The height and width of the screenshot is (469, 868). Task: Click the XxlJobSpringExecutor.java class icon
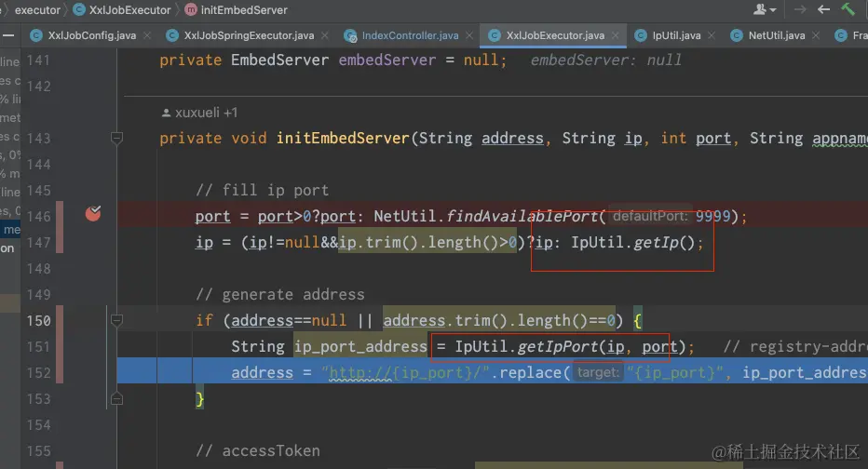[x=172, y=35]
